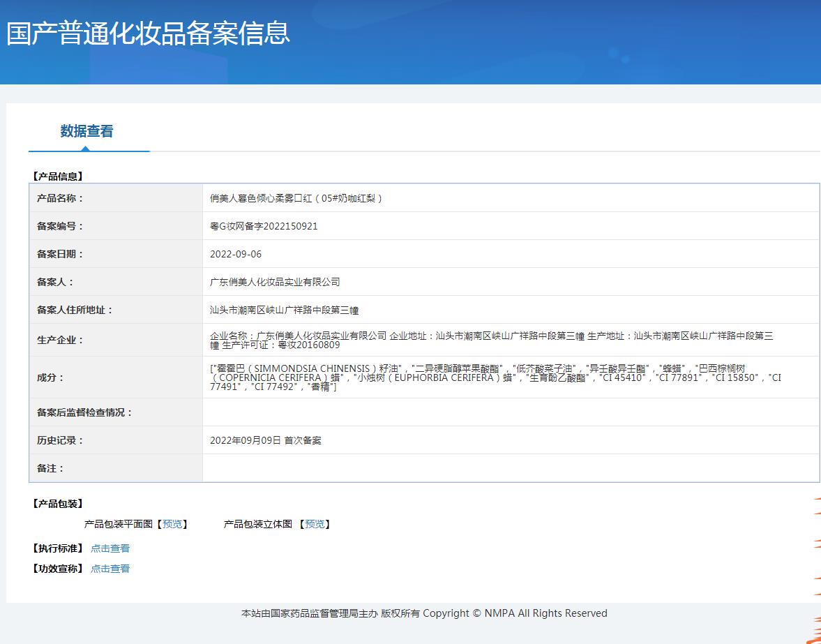Click the 【产品包装】 section heading
Screen dimensions: 821x644
pyautogui.click(x=58, y=504)
